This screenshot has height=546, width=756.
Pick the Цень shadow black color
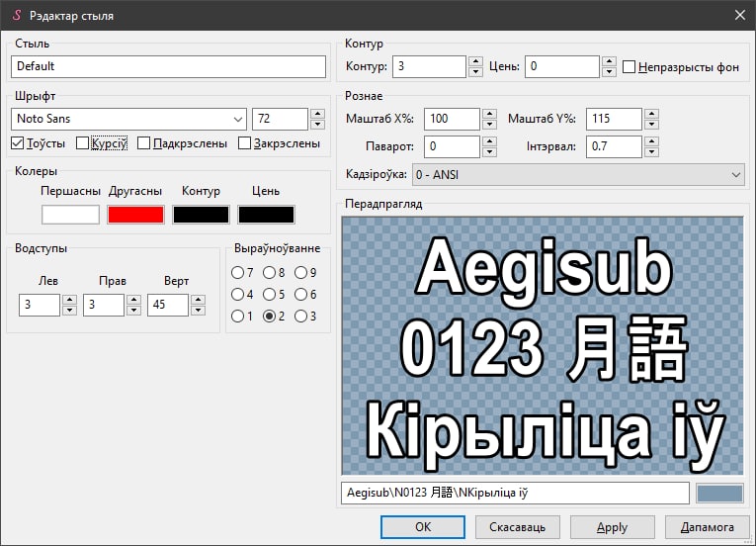click(266, 215)
